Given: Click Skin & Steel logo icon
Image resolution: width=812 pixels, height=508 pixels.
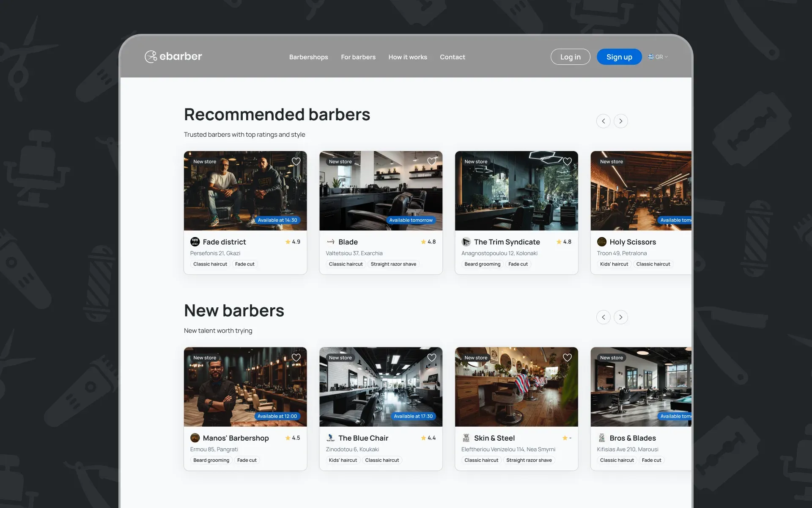Looking at the screenshot, I should pos(466,438).
